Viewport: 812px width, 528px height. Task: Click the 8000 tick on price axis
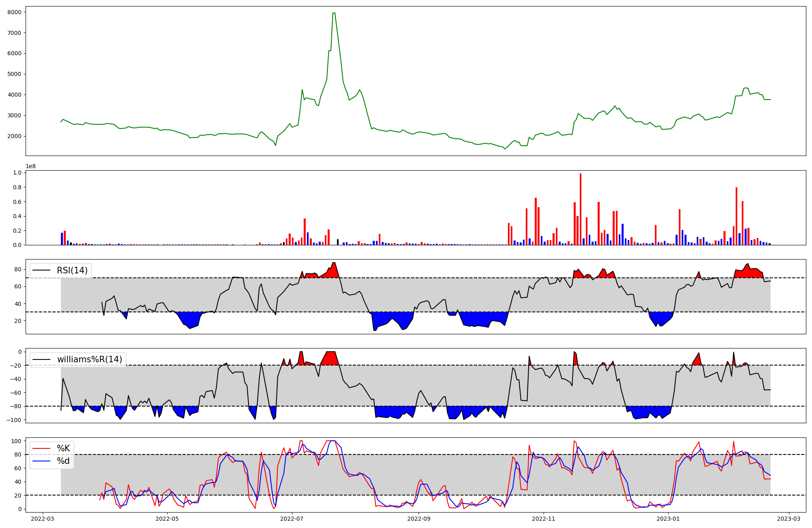[x=14, y=12]
